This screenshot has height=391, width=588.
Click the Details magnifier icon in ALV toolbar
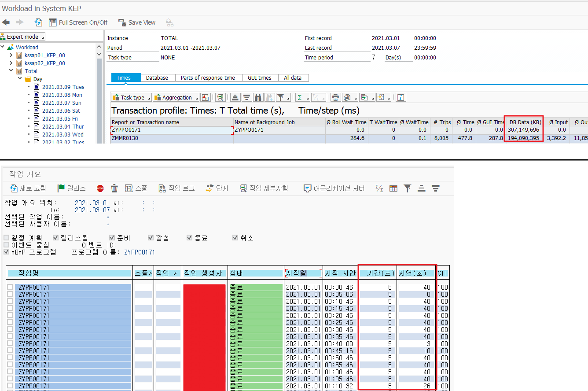point(221,97)
